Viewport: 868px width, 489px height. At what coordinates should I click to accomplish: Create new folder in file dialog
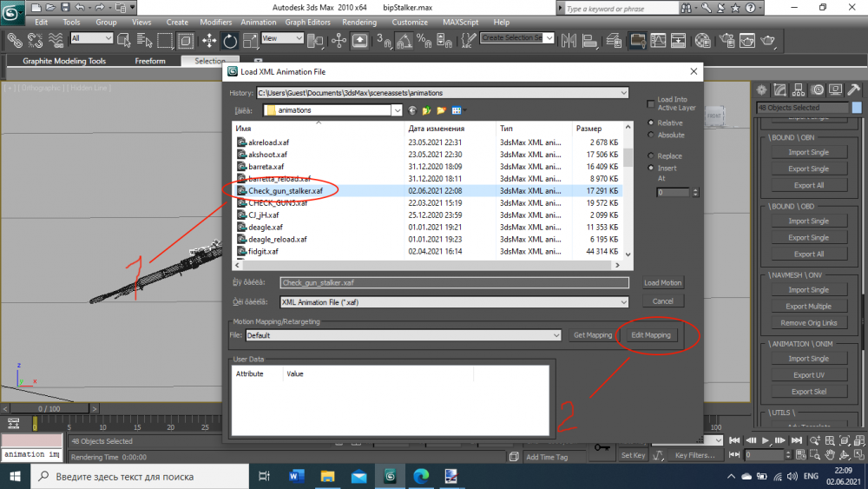[441, 110]
